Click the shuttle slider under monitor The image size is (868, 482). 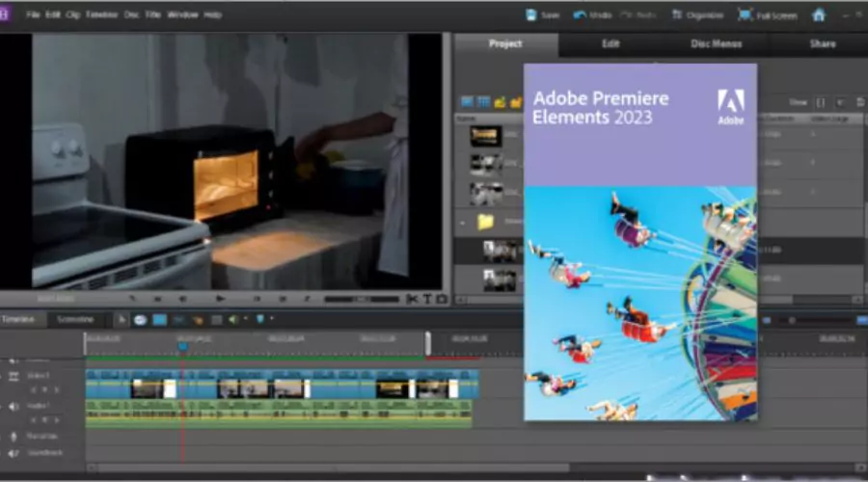tap(362, 299)
